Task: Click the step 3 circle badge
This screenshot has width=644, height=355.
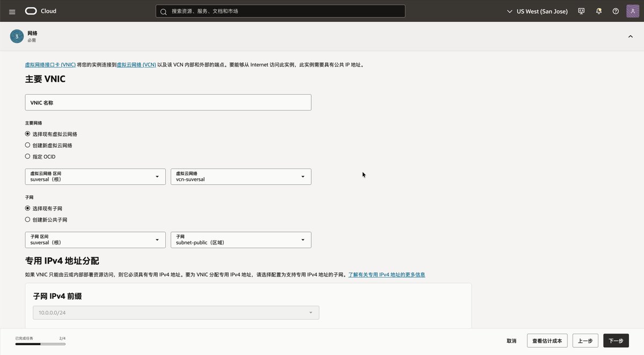Action: pyautogui.click(x=17, y=36)
